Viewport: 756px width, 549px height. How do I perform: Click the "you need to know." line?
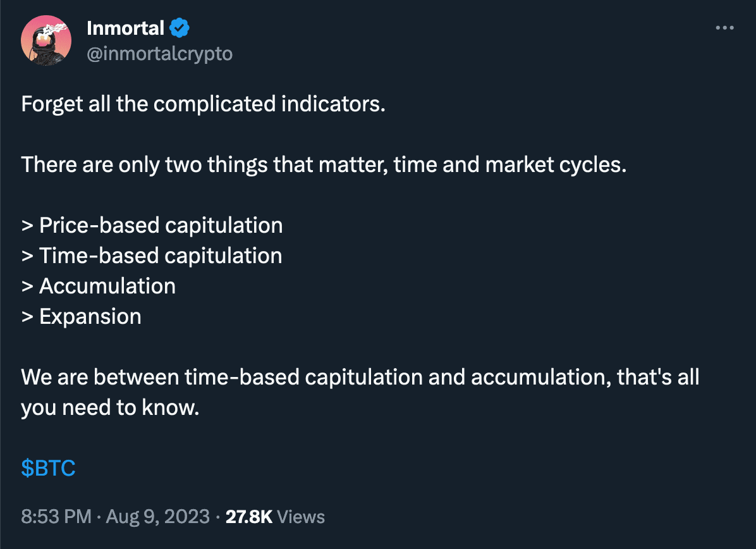coord(110,407)
